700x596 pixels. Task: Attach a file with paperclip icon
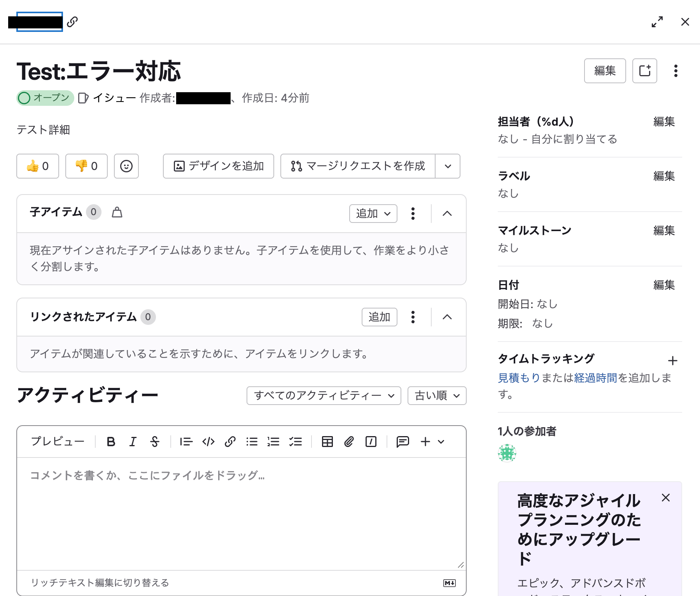point(349,442)
